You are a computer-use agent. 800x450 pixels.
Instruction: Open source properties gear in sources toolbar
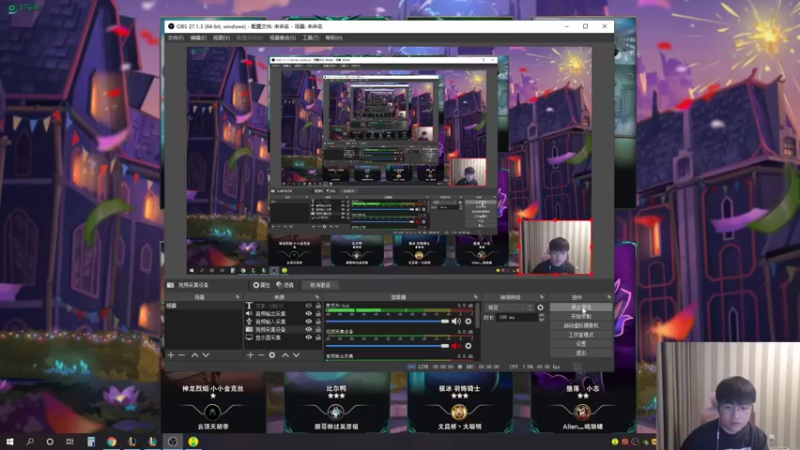point(272,355)
